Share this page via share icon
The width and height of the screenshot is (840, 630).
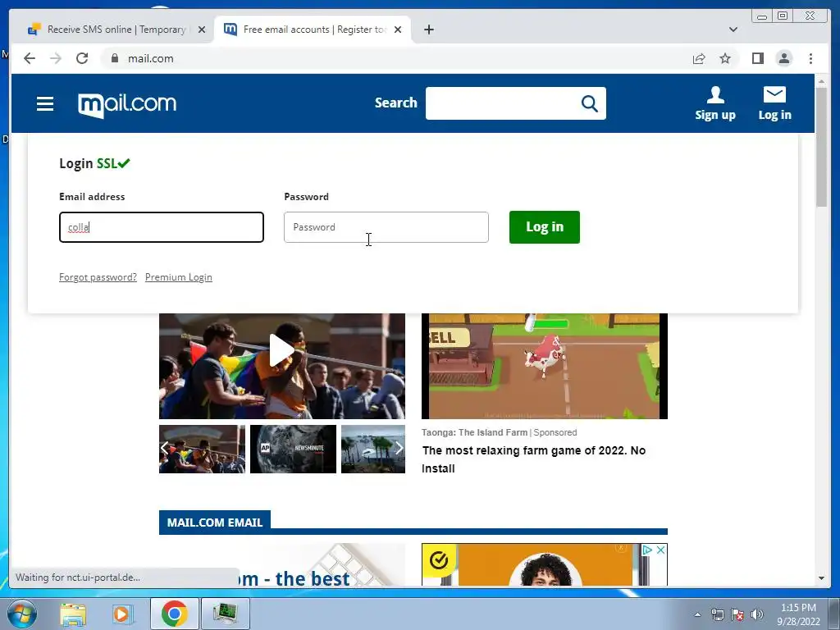click(x=699, y=58)
